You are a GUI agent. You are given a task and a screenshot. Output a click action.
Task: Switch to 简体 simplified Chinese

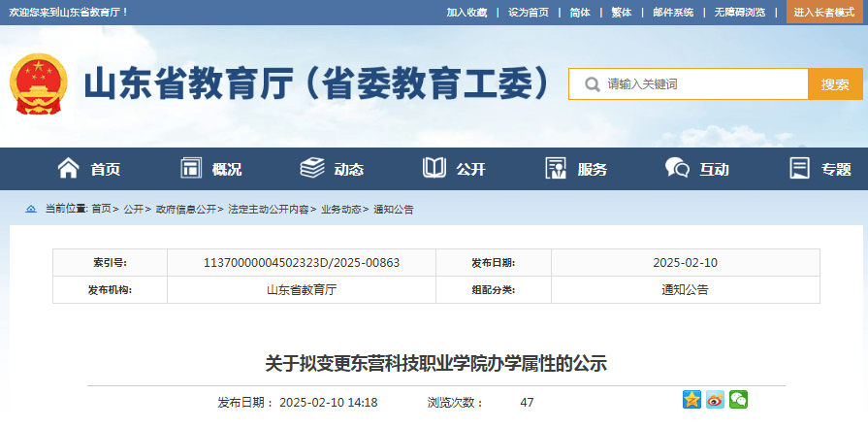click(580, 13)
